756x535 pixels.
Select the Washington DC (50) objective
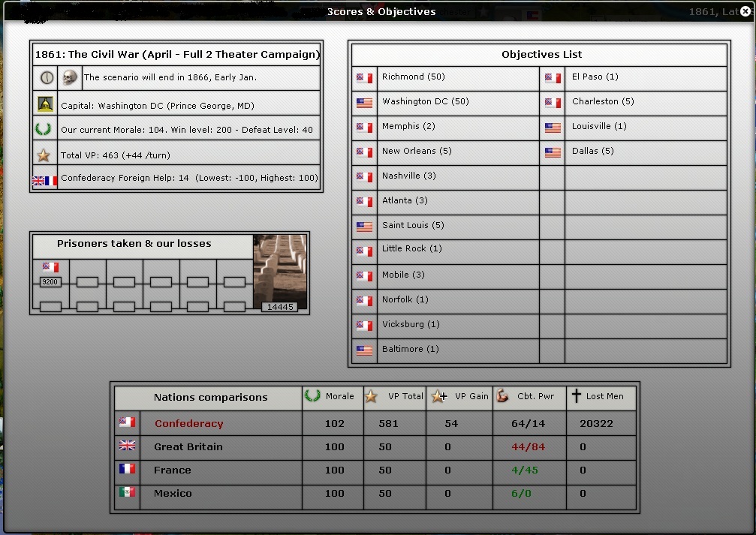point(414,102)
